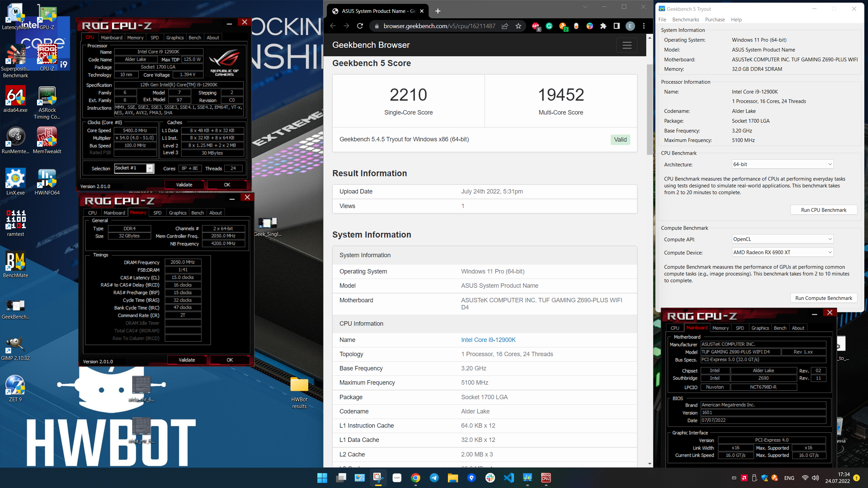The image size is (868, 488).
Task: Open the Windows Start menu
Action: pos(322,478)
